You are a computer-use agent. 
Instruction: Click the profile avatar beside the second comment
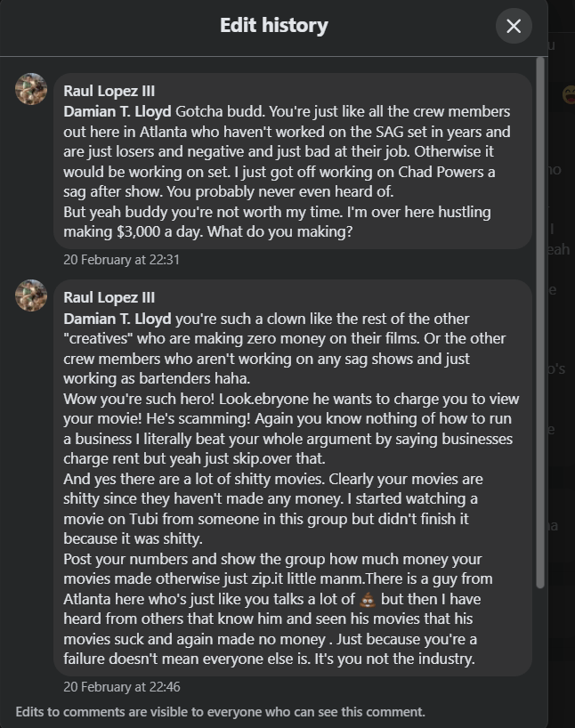pyautogui.click(x=31, y=295)
